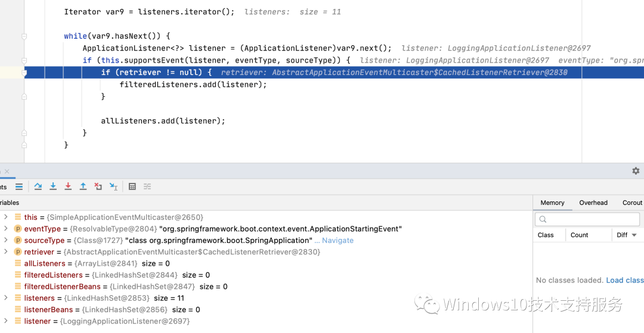
Task: Click the red Force Step Into icon
Action: 68,186
